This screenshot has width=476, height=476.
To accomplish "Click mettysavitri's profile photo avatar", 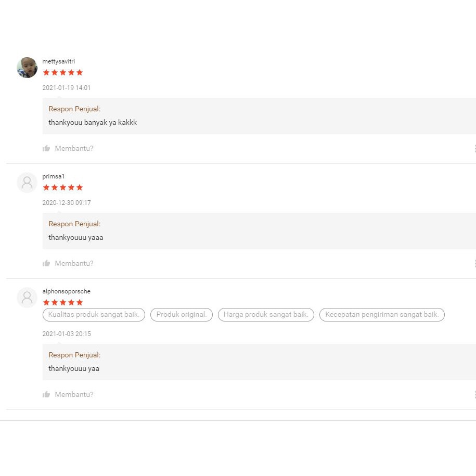I will point(27,68).
